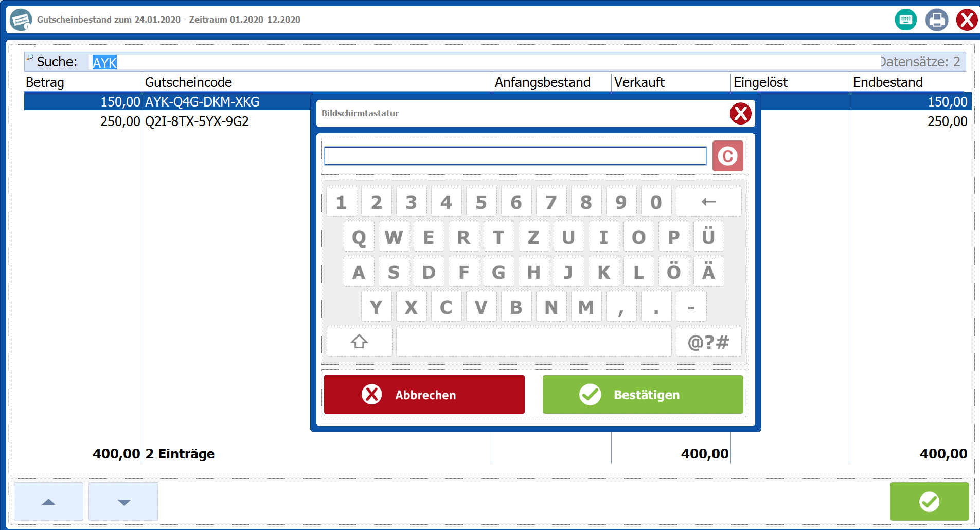Type the letter Q key
980x530 pixels.
pos(359,237)
